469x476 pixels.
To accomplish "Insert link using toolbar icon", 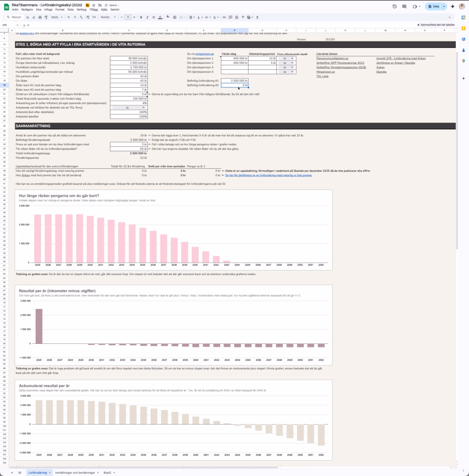I will point(224,17).
